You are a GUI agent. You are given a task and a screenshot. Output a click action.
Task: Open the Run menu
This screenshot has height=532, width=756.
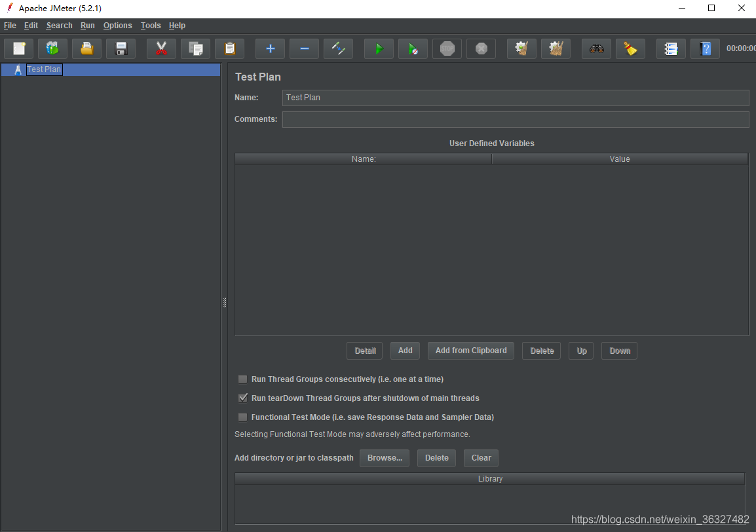[87, 26]
